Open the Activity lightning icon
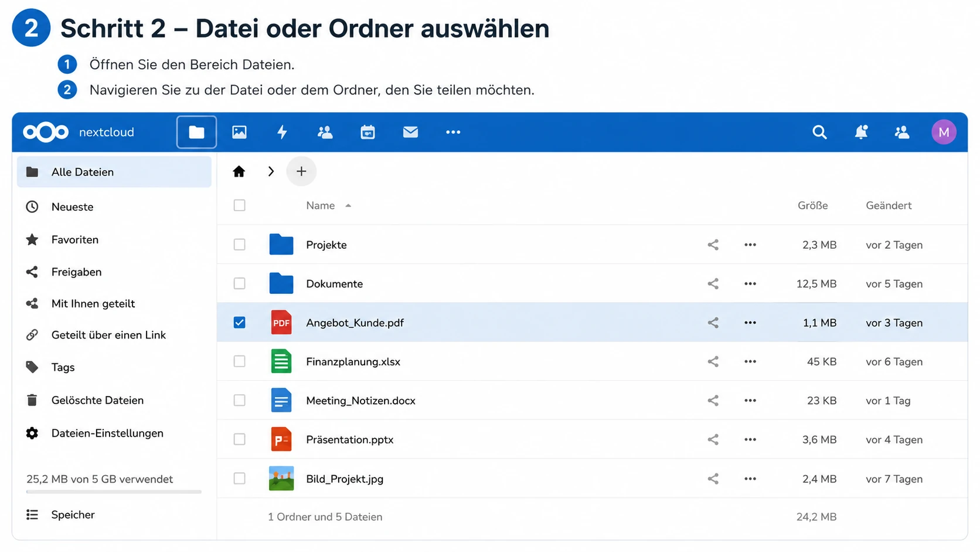 282,132
